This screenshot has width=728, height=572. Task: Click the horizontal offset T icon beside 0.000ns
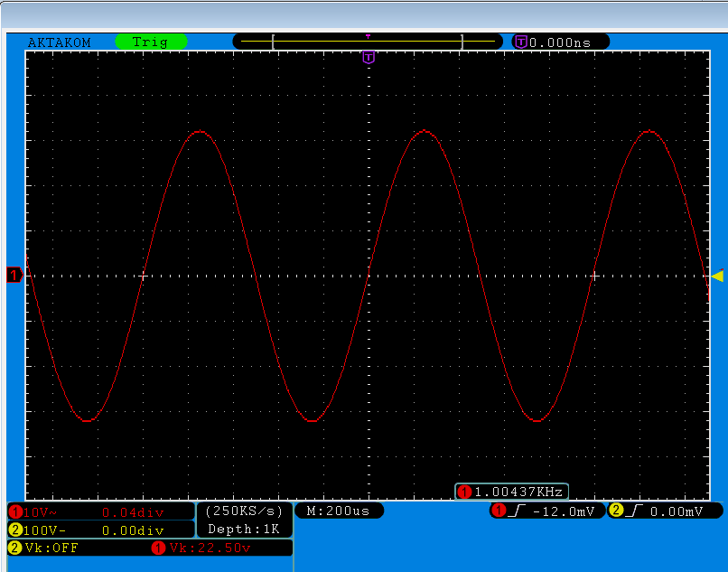520,42
